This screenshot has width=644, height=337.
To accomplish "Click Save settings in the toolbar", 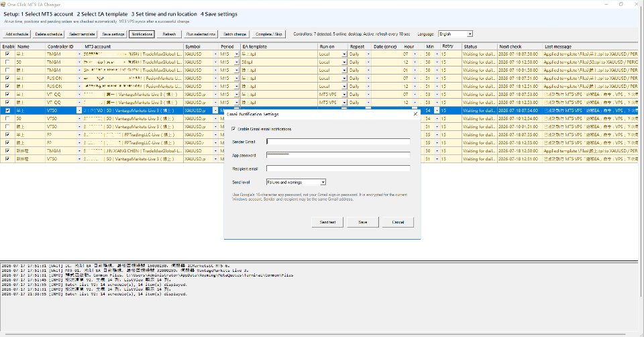I will coord(113,34).
